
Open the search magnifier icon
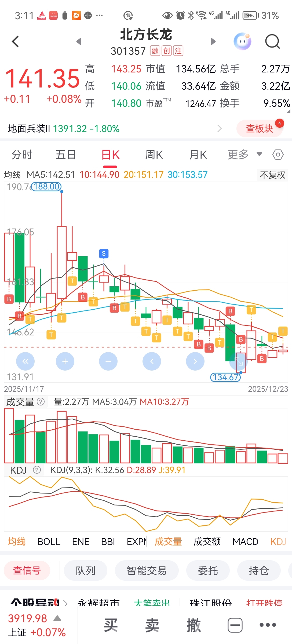(272, 42)
